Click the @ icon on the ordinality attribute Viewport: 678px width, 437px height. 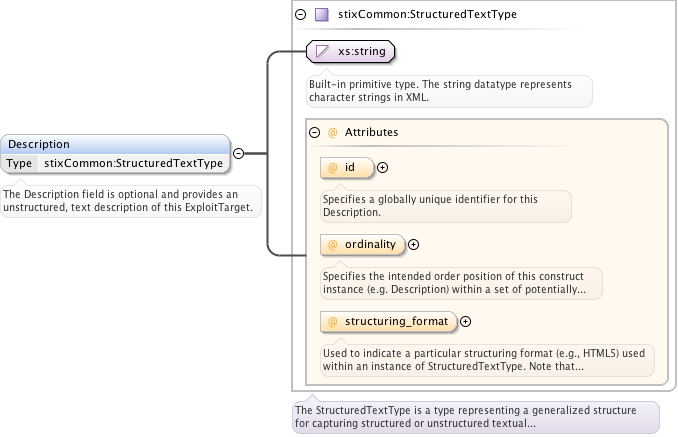click(x=333, y=244)
